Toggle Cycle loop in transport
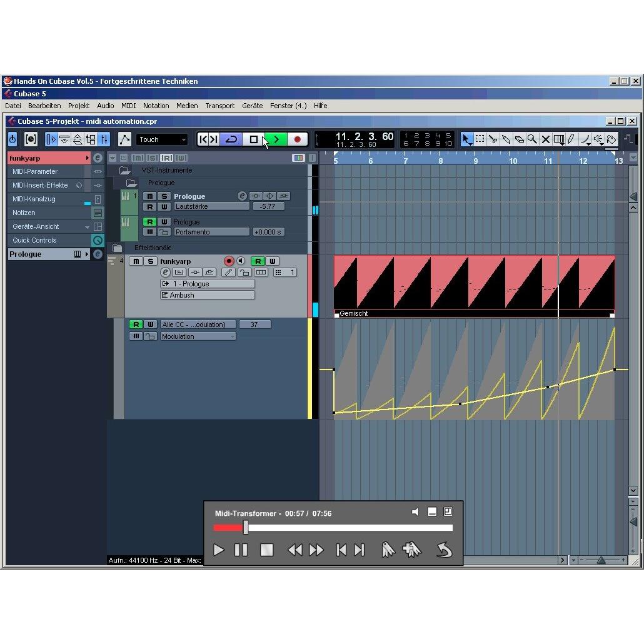The height and width of the screenshot is (644, 644). pos(231,139)
